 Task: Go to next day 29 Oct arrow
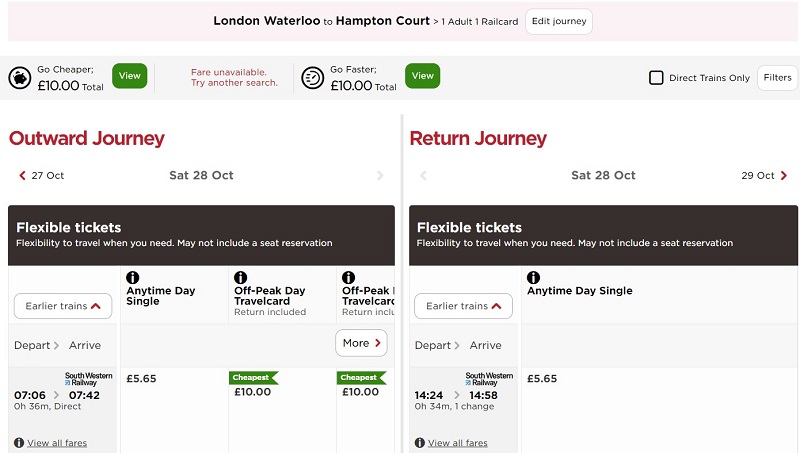784,175
